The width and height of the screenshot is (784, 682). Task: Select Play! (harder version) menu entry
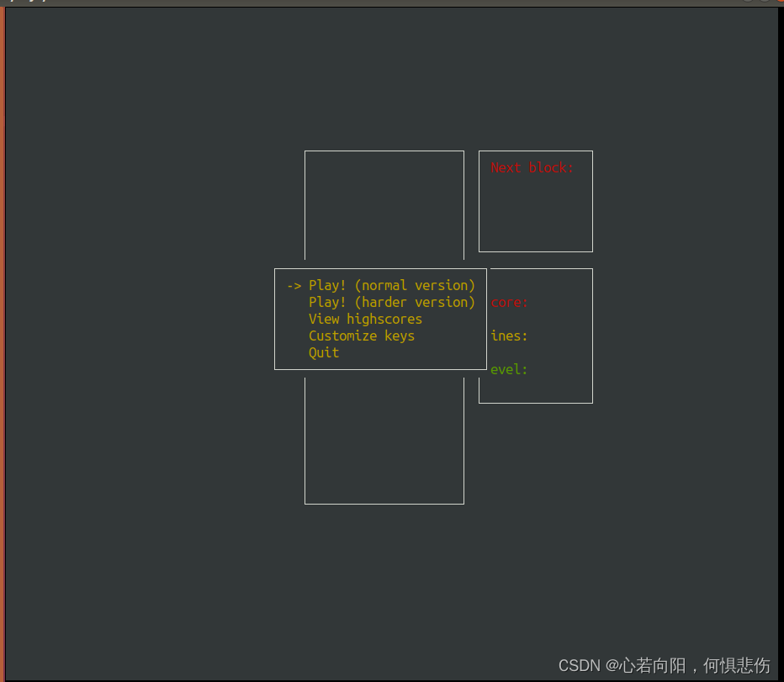pyautogui.click(x=392, y=302)
